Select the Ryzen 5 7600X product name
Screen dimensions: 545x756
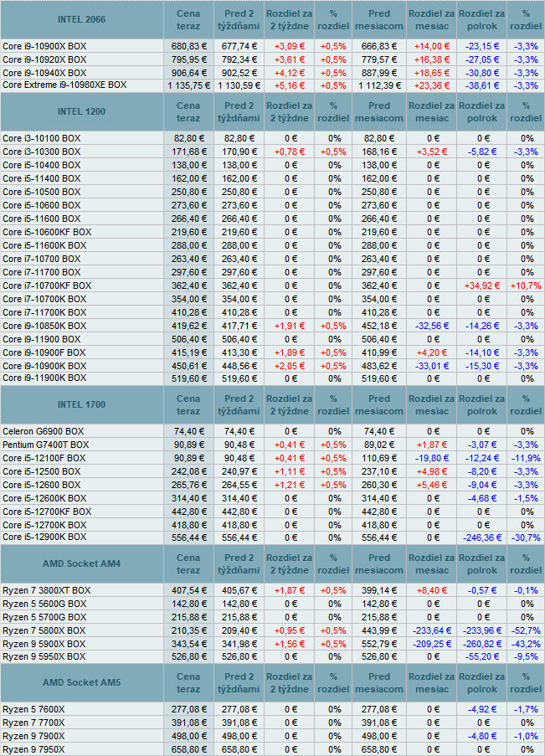[33, 709]
